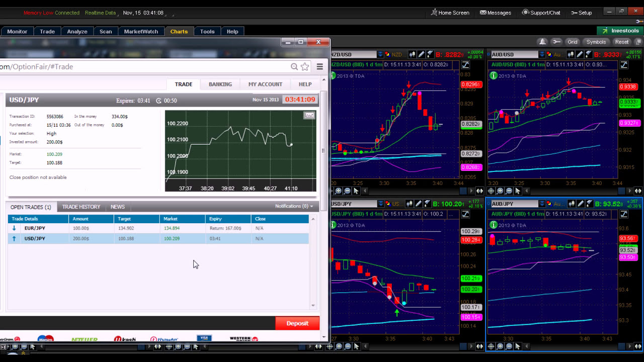Open the Scan tab
The image size is (644, 362).
106,31
